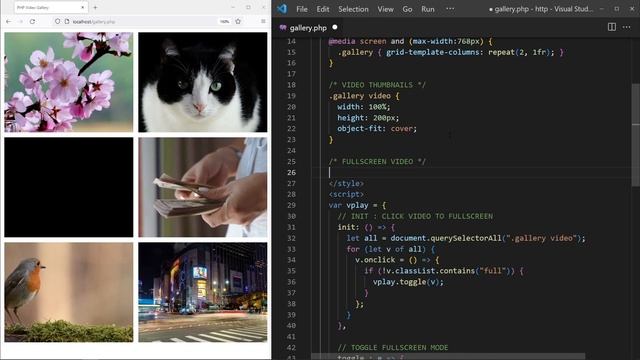Click the 'document.querySelectorAll' code line

[x=466, y=238]
